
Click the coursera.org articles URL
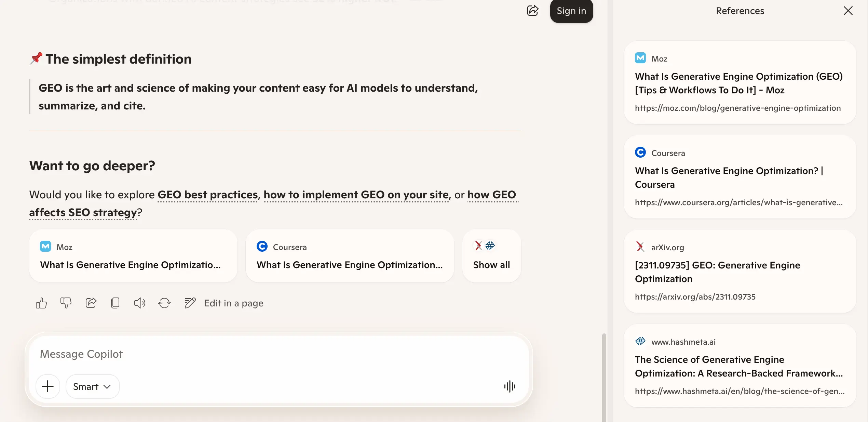(x=739, y=202)
